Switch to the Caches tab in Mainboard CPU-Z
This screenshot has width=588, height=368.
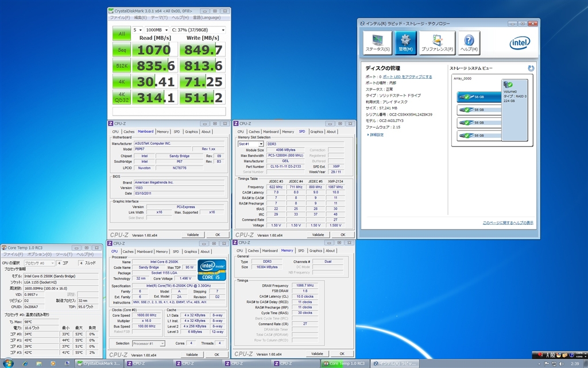(129, 132)
